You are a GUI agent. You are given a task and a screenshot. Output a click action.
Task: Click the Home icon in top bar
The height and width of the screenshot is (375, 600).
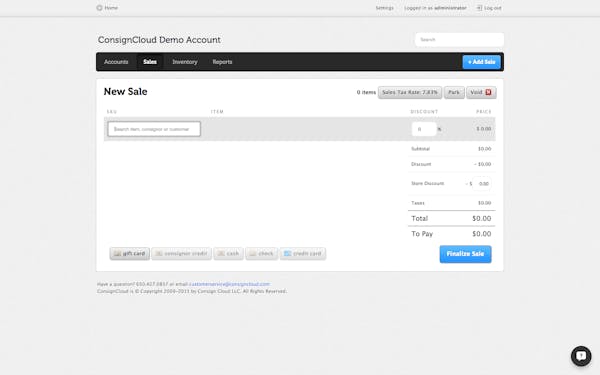[99, 8]
